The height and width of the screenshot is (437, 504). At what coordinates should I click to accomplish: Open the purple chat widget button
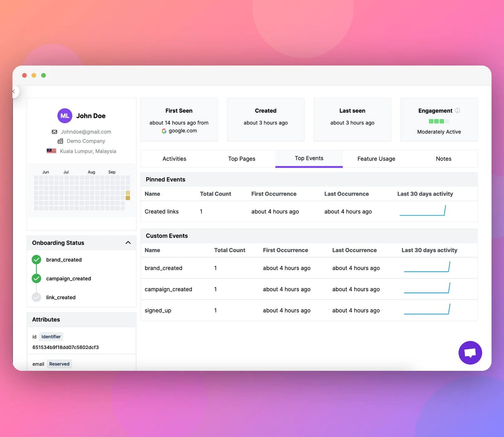(x=470, y=353)
